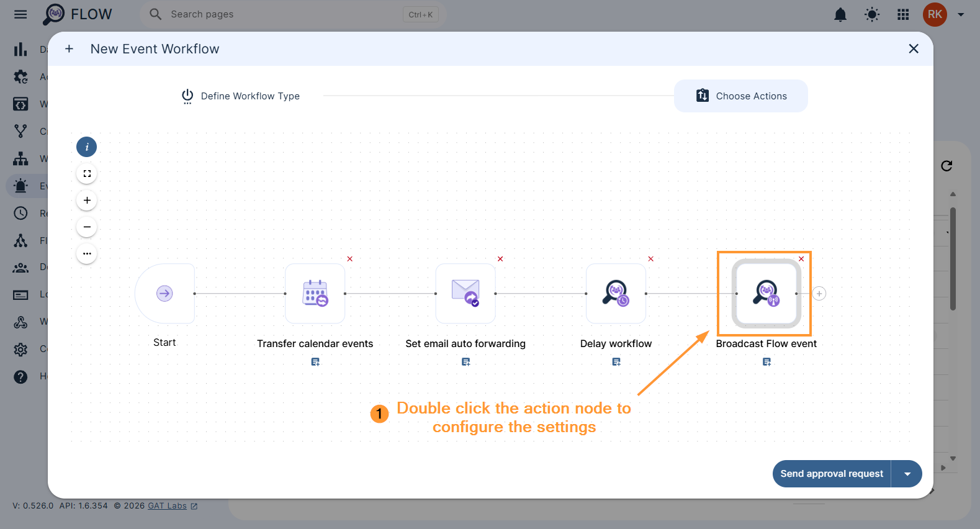Refresh the background page list
This screenshot has width=980, height=529.
pos(946,166)
